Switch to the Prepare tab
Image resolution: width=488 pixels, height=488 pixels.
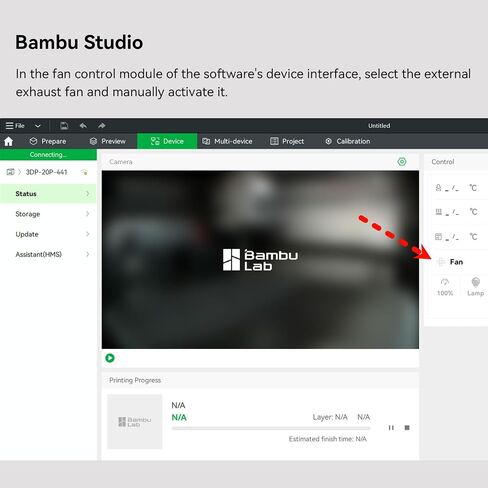point(48,141)
